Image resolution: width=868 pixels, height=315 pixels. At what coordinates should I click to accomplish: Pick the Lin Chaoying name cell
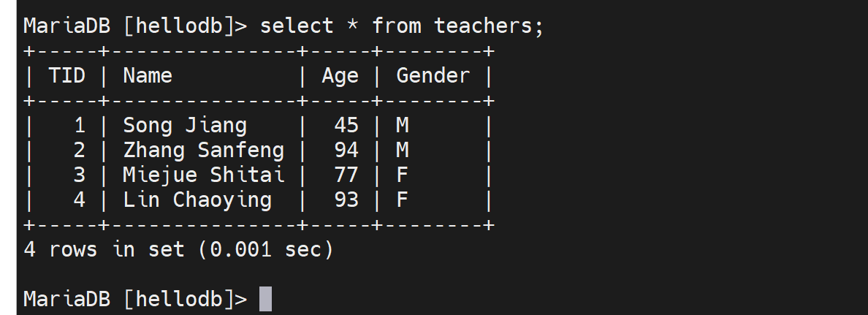[x=197, y=200]
